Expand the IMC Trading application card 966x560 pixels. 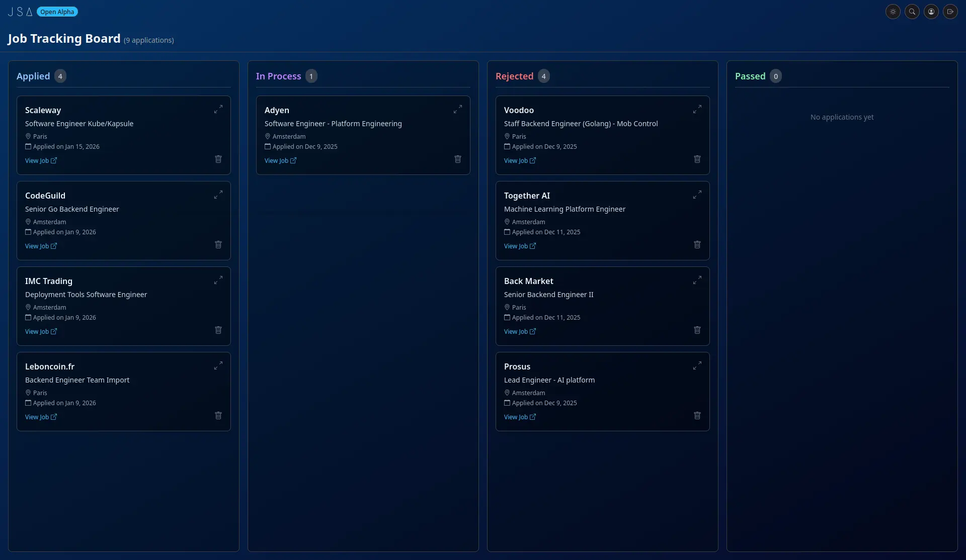(x=218, y=280)
